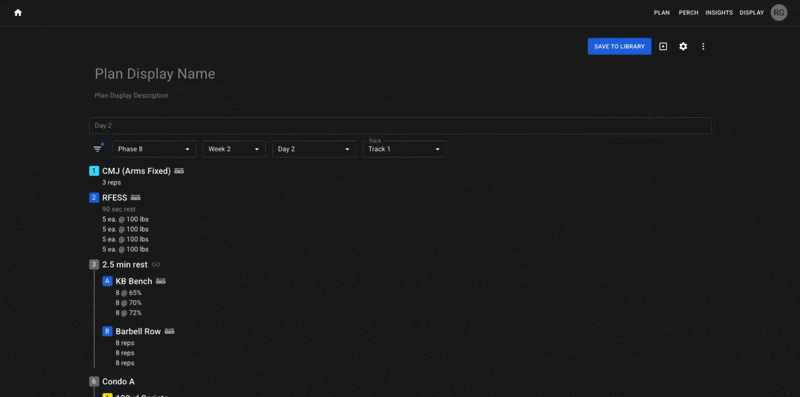The image size is (800, 397).
Task: Select the Condo A heading
Action: pyautogui.click(x=118, y=382)
